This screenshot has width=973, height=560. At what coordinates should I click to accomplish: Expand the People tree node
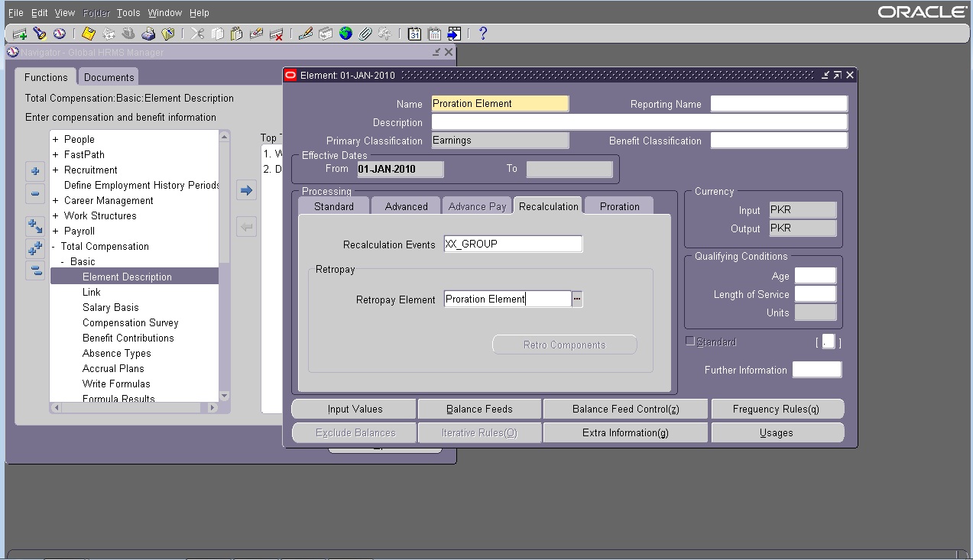tap(55, 140)
